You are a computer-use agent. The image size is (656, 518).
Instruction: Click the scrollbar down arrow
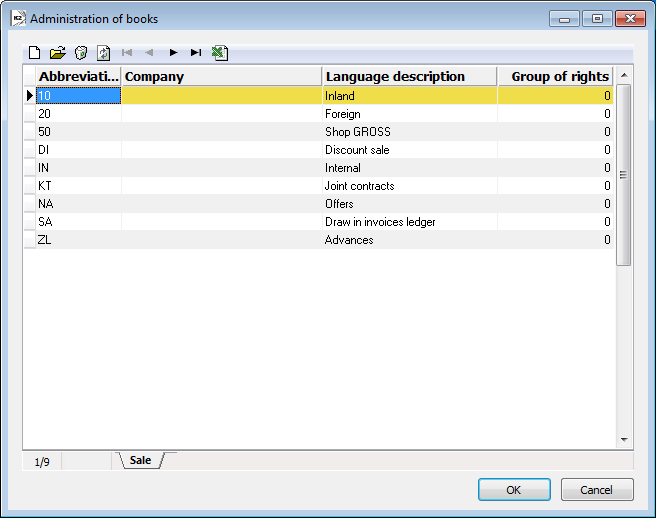tap(624, 440)
